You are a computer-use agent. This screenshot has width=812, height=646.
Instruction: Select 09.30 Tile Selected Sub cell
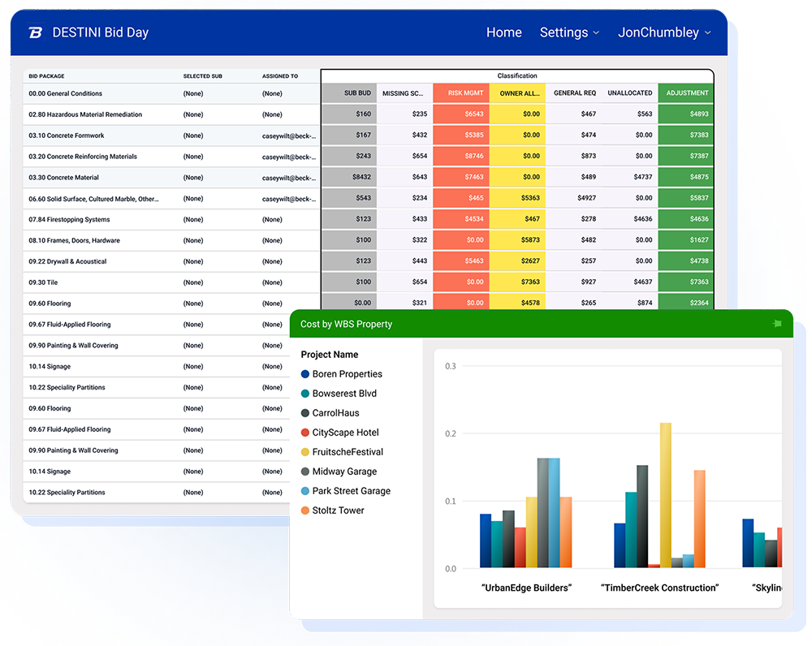pos(193,282)
